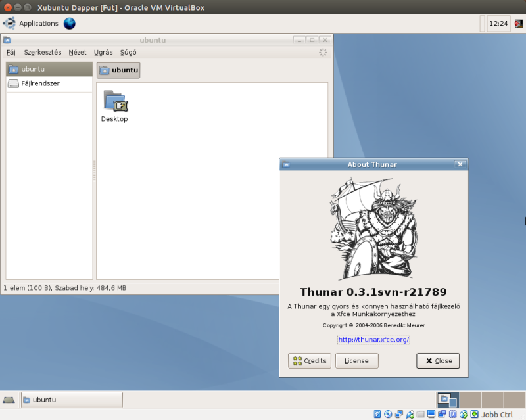Click the logout icon in the top panel
Viewport: 526px width, 420px height.
pos(519,24)
